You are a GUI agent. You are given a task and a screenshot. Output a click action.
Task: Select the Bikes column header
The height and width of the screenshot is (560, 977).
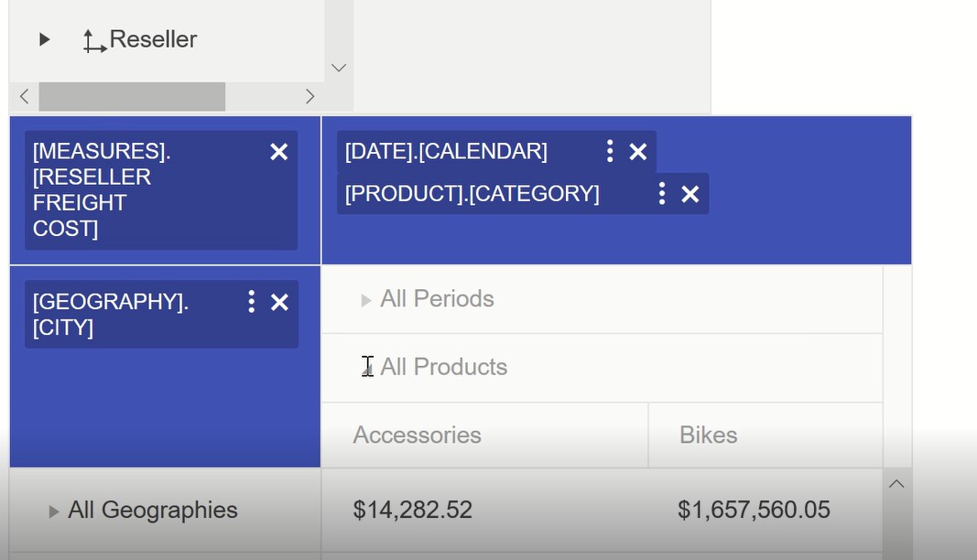709,436
